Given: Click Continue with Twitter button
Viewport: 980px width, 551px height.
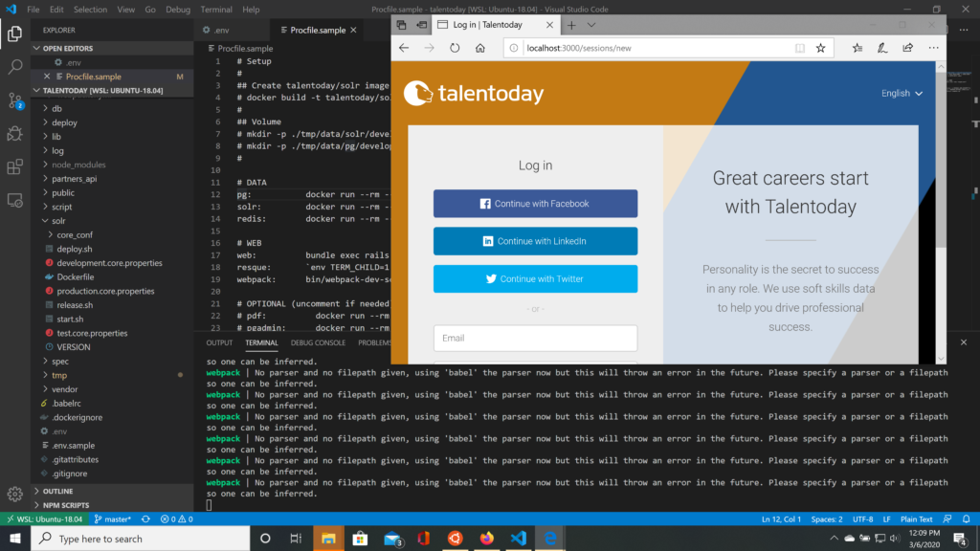Looking at the screenshot, I should 536,278.
